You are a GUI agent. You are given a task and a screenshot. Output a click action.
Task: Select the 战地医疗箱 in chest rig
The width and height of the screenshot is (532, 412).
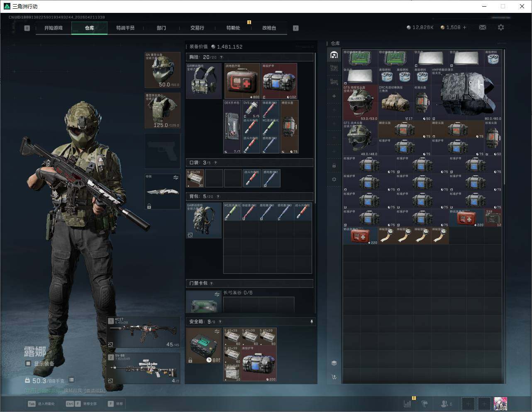point(242,81)
